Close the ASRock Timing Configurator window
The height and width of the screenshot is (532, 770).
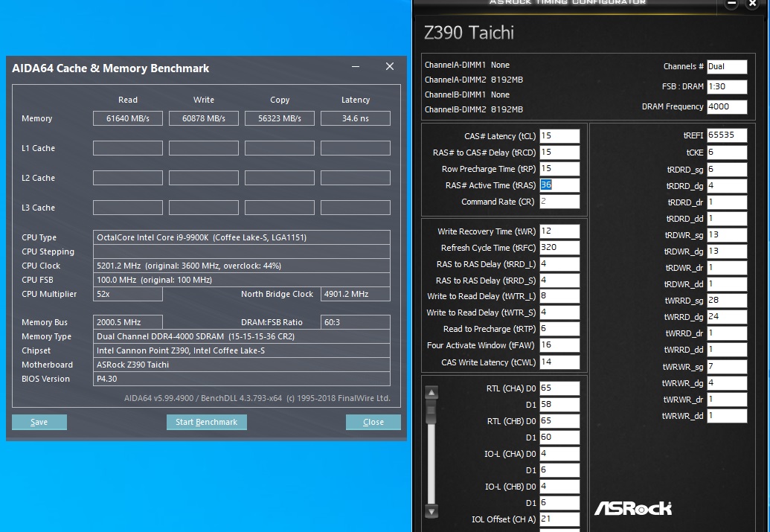(x=752, y=4)
